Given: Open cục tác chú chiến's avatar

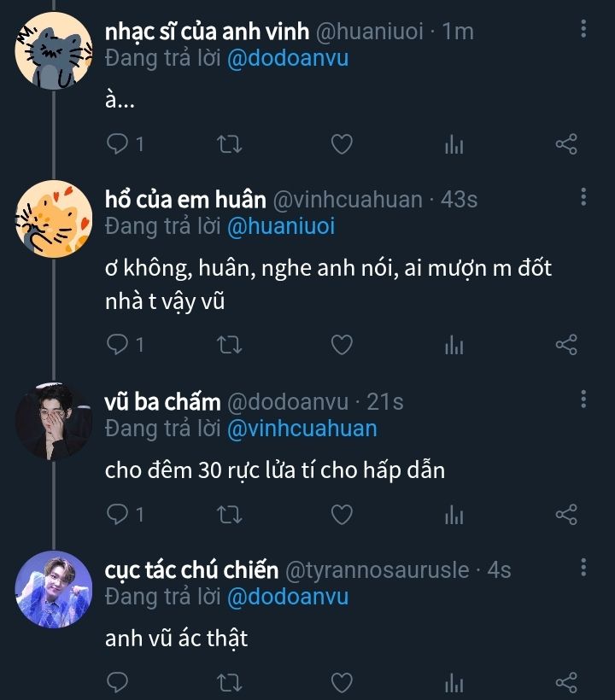Looking at the screenshot, I should tap(54, 589).
